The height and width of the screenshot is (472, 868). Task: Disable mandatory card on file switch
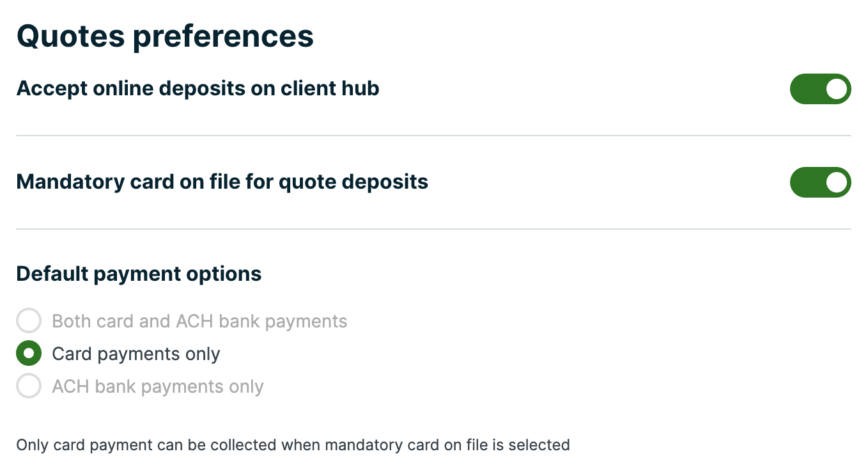pos(820,182)
